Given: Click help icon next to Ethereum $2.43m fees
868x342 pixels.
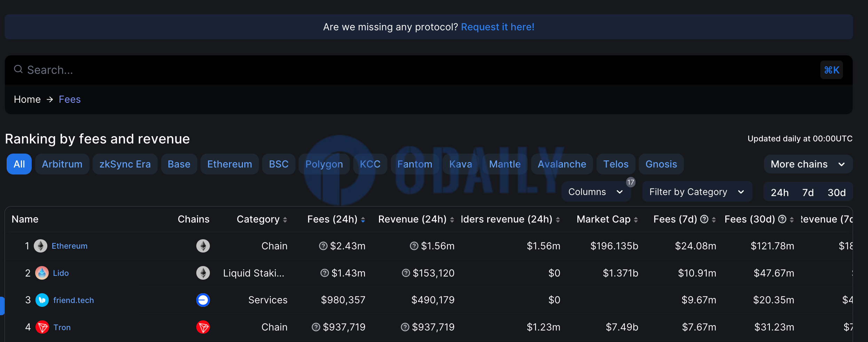Looking at the screenshot, I should point(323,246).
